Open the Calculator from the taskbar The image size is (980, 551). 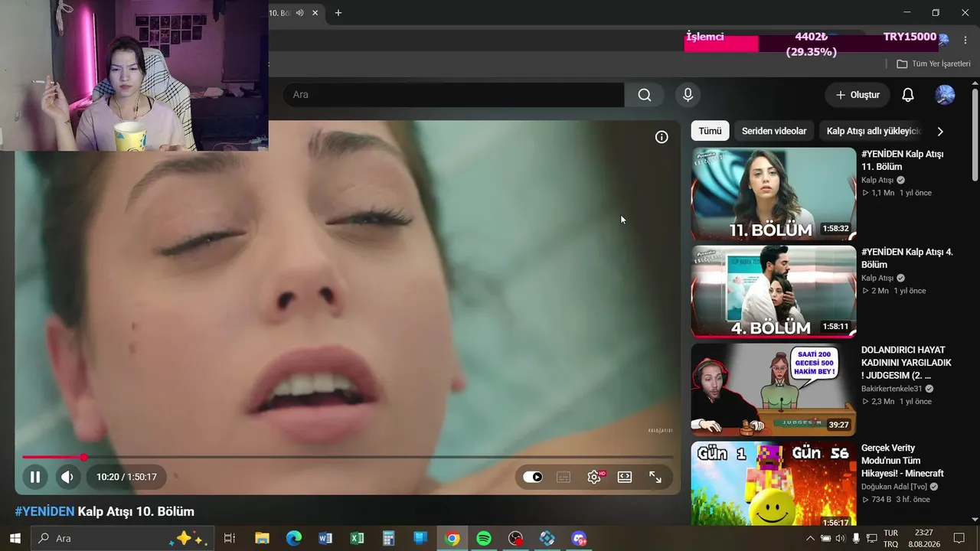[x=389, y=538]
